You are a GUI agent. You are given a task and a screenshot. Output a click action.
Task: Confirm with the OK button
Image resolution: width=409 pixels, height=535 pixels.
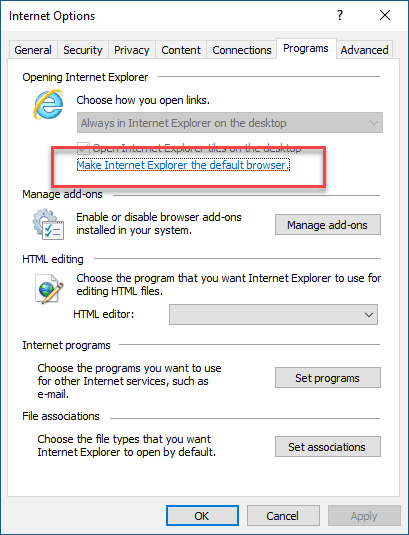(x=202, y=516)
